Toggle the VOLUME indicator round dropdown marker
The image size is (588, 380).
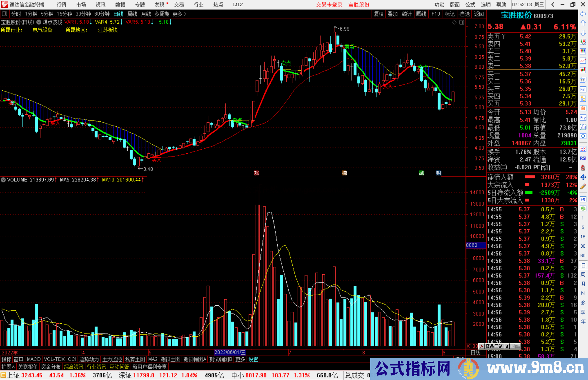(3, 180)
